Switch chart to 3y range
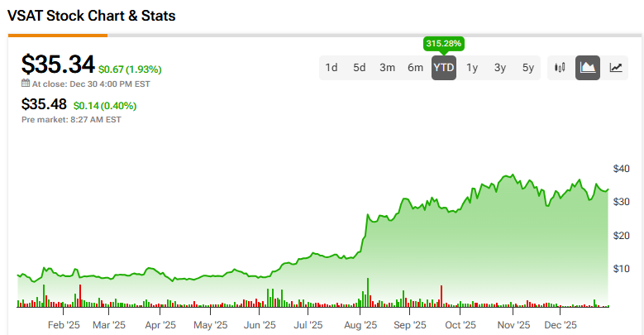The width and height of the screenshot is (644, 335). tap(500, 68)
